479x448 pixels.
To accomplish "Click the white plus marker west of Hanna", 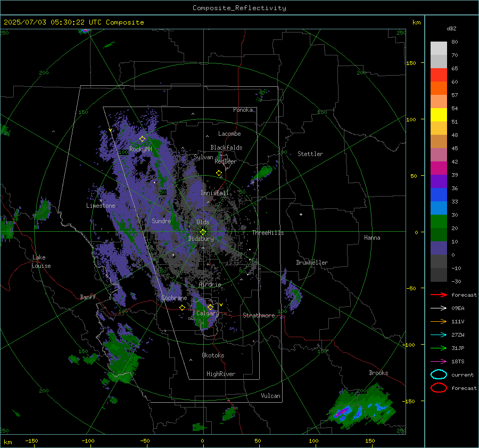I will coord(301,214).
